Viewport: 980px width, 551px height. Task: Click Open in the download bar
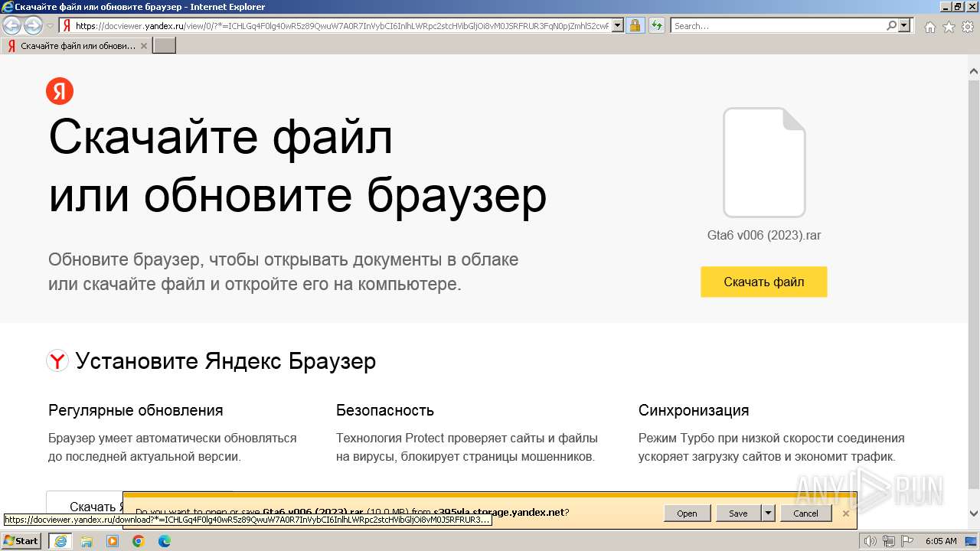tap(687, 514)
